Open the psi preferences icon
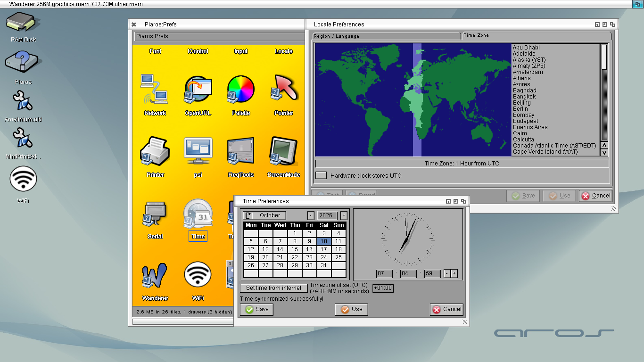The image size is (644, 362). (x=198, y=151)
